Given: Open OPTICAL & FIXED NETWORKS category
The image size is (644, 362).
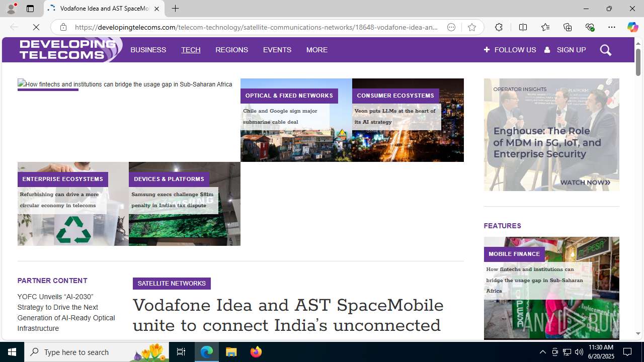Looking at the screenshot, I should coord(289,96).
